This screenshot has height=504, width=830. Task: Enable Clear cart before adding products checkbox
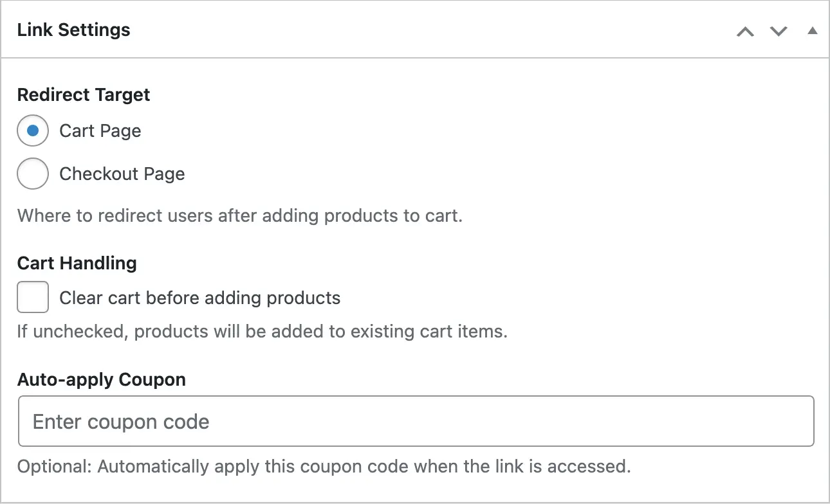[x=33, y=298]
